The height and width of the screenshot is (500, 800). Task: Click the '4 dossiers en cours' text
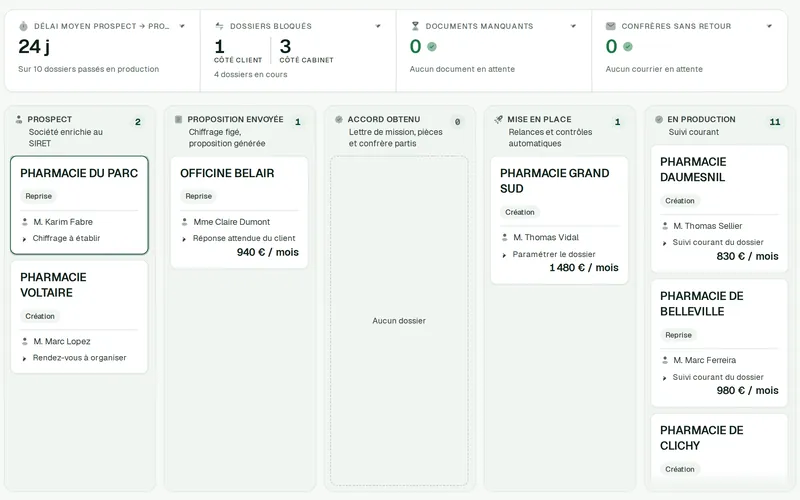251,74
